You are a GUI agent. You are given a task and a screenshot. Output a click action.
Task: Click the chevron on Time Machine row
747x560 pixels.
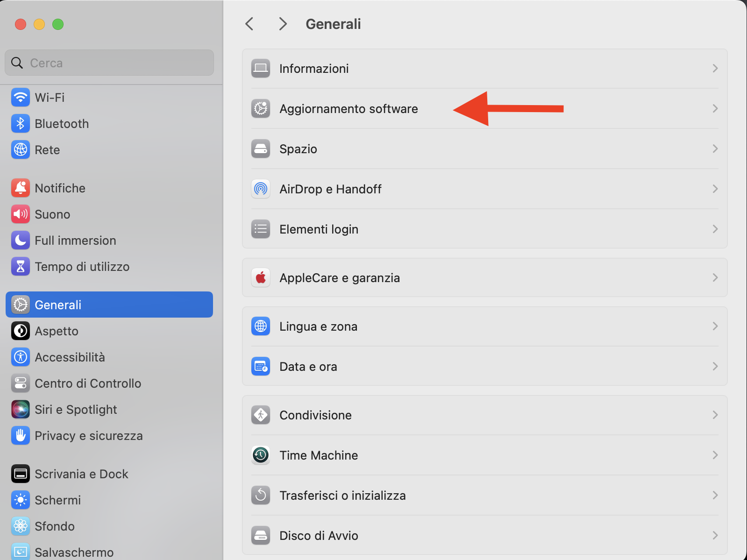pyautogui.click(x=715, y=455)
